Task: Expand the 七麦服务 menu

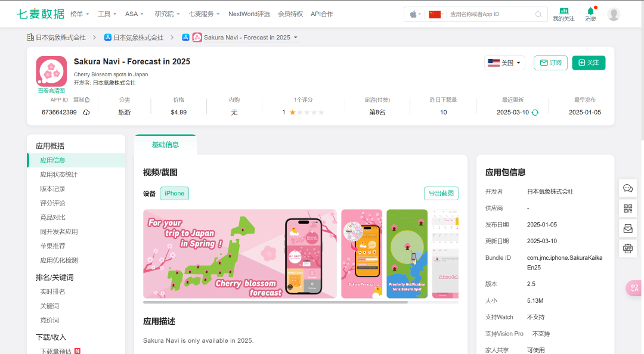Action: point(204,14)
